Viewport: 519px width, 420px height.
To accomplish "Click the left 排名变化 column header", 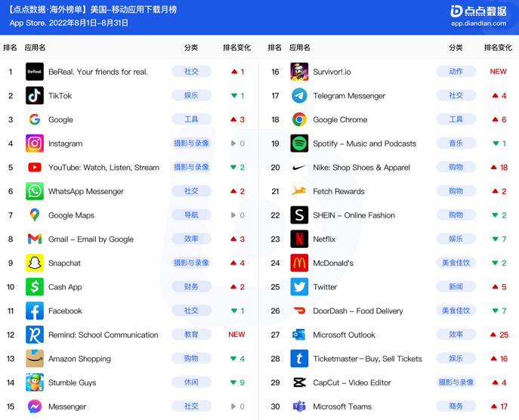I will [236, 48].
